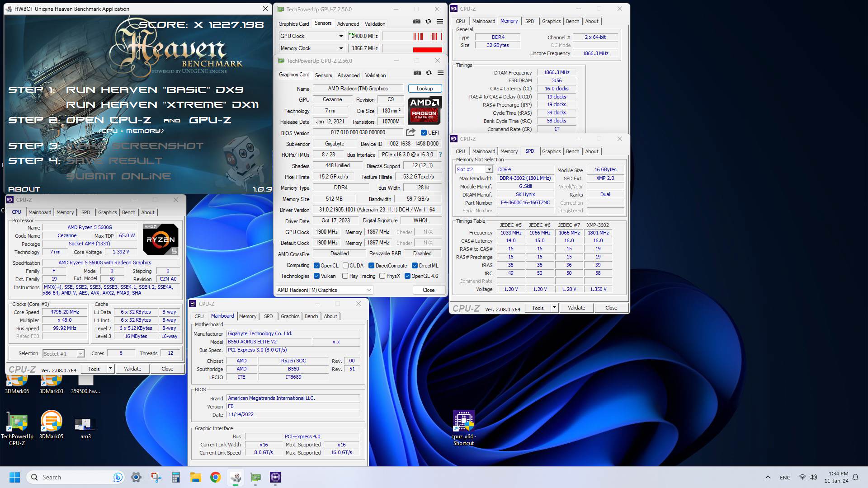Viewport: 868px width, 488px height.
Task: Click the GPU-Z screenshot camera icon in Graphics Card window
Action: coord(417,73)
